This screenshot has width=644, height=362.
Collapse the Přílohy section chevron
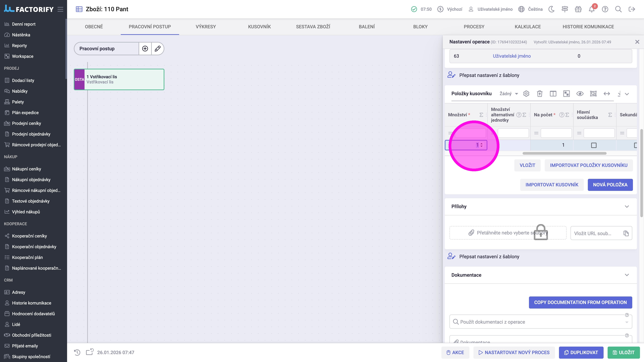tap(627, 206)
